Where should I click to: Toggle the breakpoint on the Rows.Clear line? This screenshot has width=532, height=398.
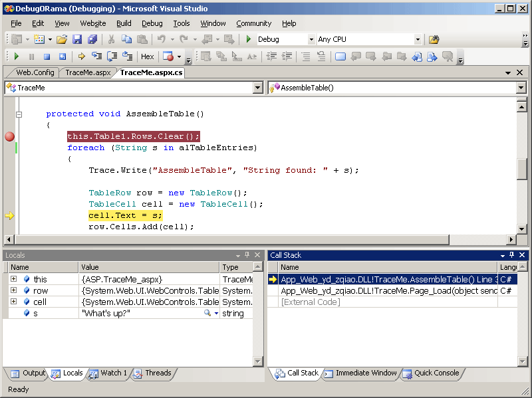9,137
